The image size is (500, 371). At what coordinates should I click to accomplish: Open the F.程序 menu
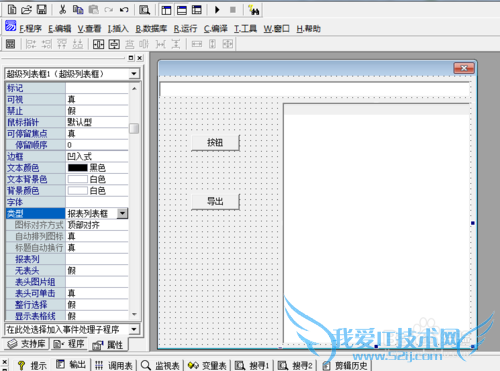[x=30, y=29]
